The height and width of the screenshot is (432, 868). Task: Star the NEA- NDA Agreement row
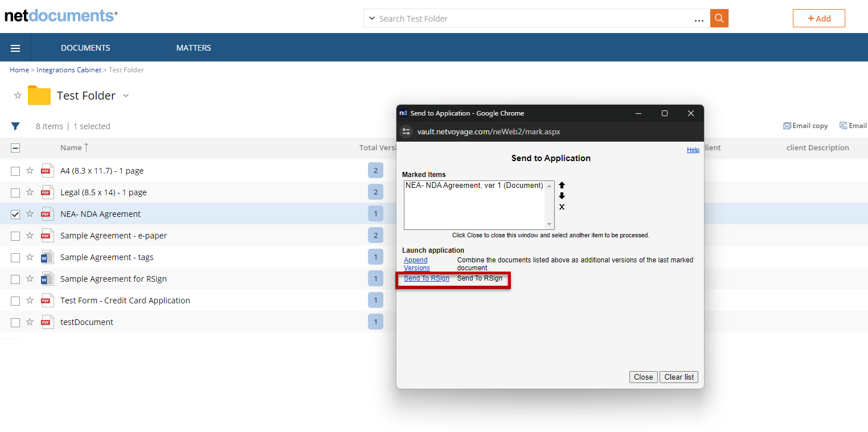30,214
